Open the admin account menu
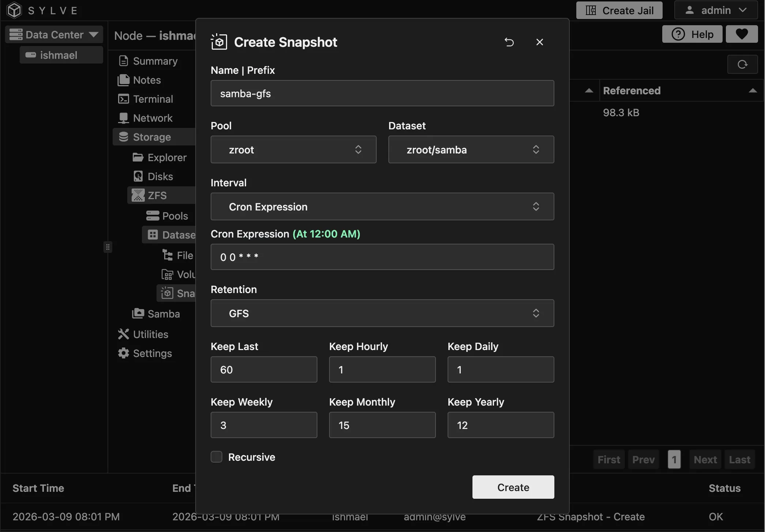The height and width of the screenshot is (532, 765). tap(716, 10)
